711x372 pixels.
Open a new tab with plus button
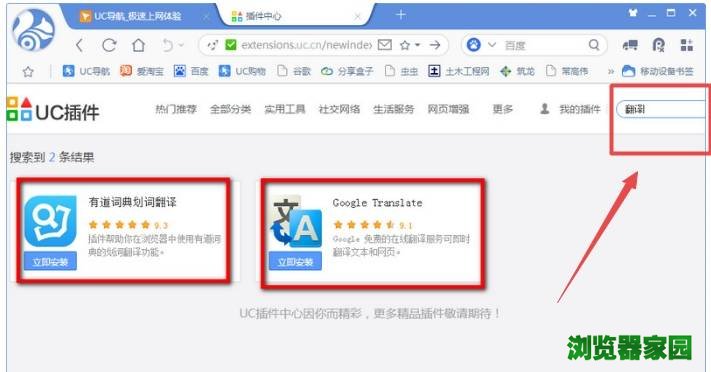click(x=400, y=15)
